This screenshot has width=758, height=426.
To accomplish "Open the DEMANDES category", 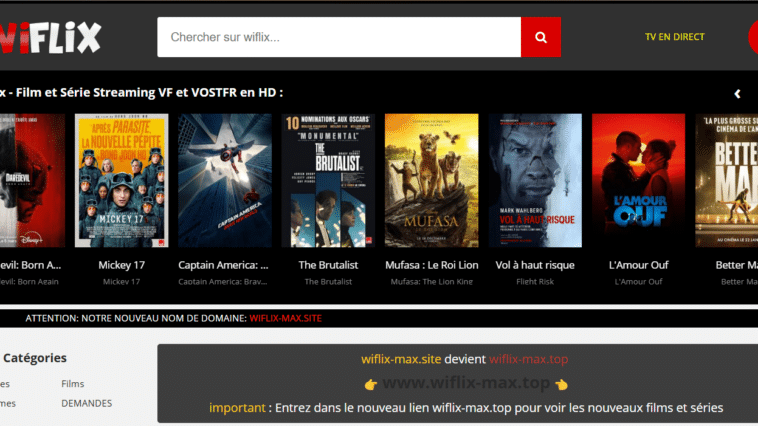I will (87, 403).
